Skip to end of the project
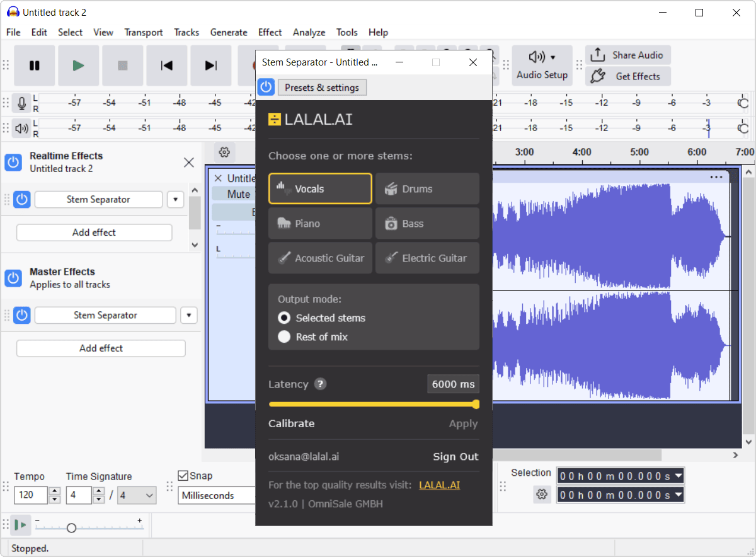The image size is (756, 557). point(211,66)
